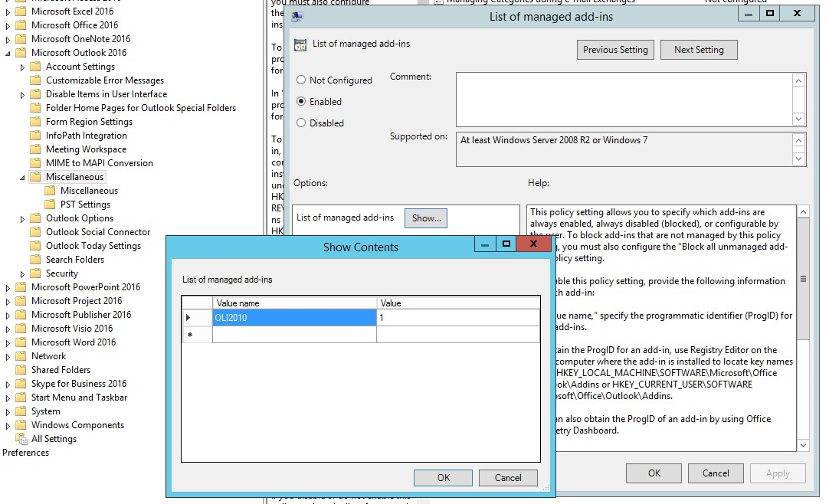Expand the Microsoft PowerPoint 2016 node

8,288
